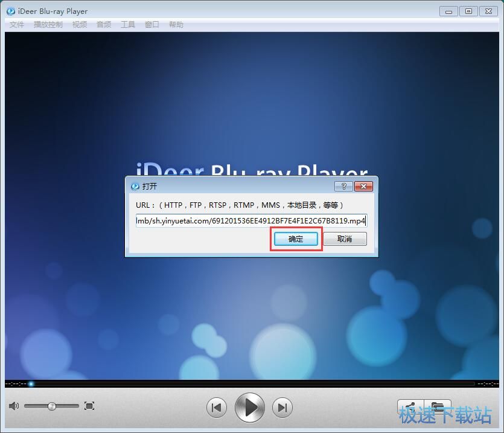Confirm the URL with 确定 button
The height and width of the screenshot is (433, 504).
pos(296,239)
